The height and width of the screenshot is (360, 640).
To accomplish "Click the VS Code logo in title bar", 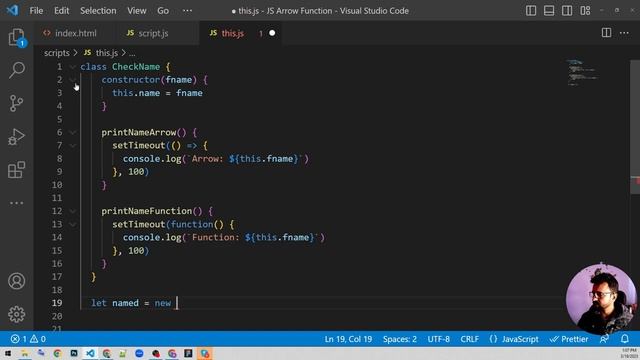I will click(x=12, y=10).
